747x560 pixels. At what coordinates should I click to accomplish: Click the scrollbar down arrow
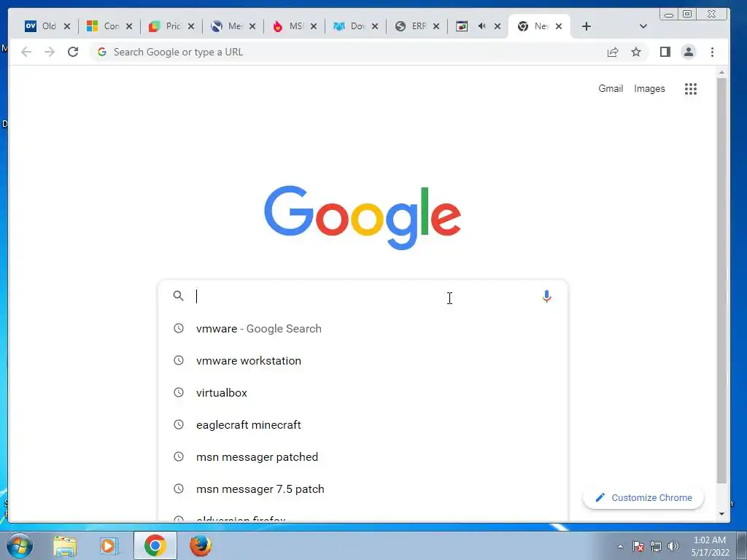(x=721, y=514)
